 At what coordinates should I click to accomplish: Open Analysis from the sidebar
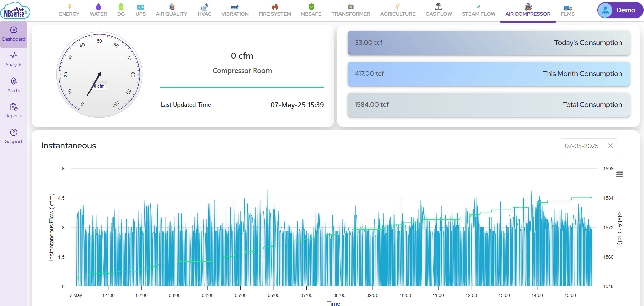click(13, 60)
